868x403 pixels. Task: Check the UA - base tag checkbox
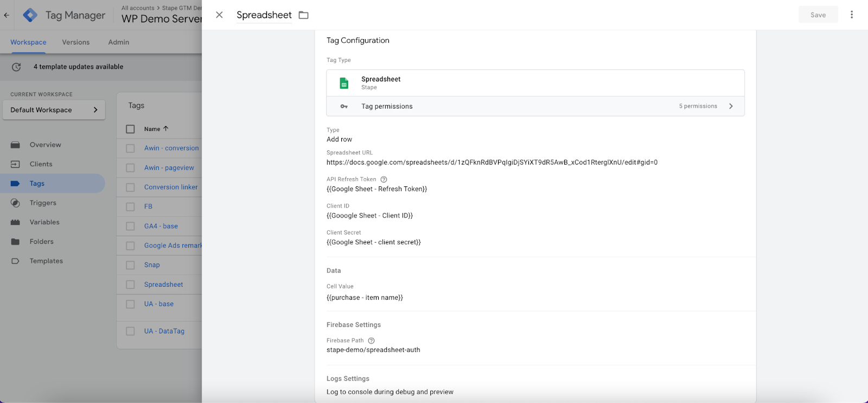130,304
